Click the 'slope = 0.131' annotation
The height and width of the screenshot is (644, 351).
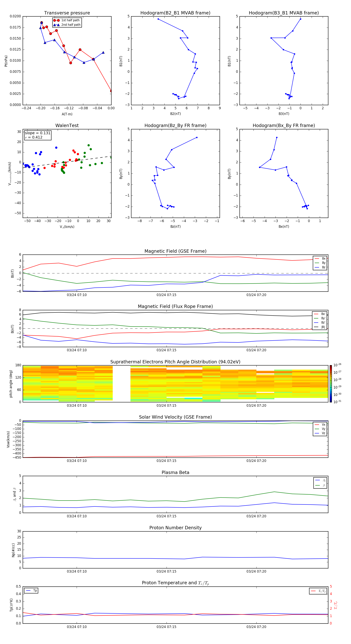37,133
